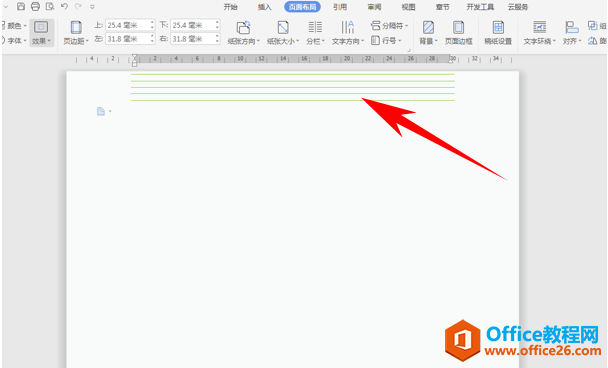Increase the 上 top margin with up arrow
Image resolution: width=608 pixels, height=368 pixels.
pos(152,22)
